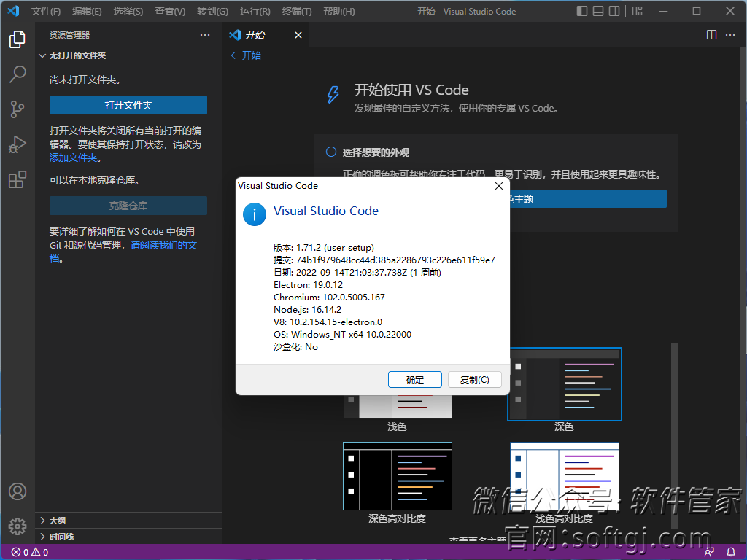747x560 pixels.
Task: Close the About dialog with X
Action: pos(499,186)
